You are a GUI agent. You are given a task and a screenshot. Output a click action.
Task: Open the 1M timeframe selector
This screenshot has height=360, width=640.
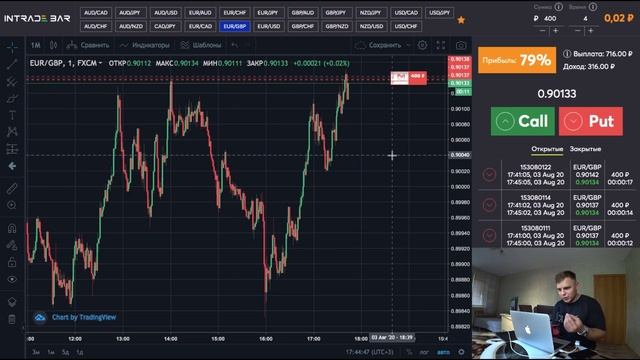(x=36, y=45)
